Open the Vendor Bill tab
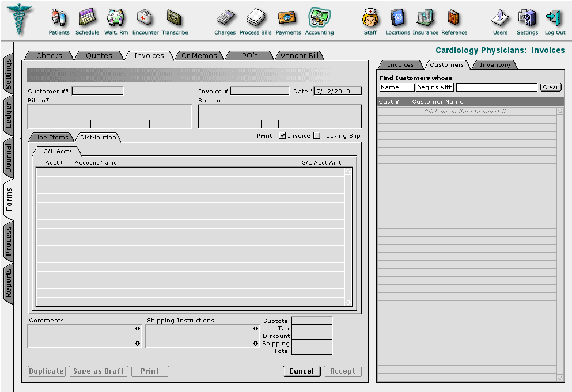 click(299, 55)
